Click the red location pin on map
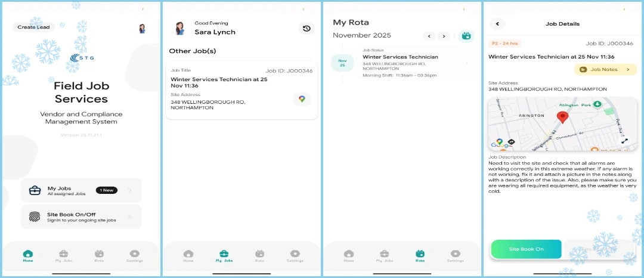644x278 pixels. 562,117
